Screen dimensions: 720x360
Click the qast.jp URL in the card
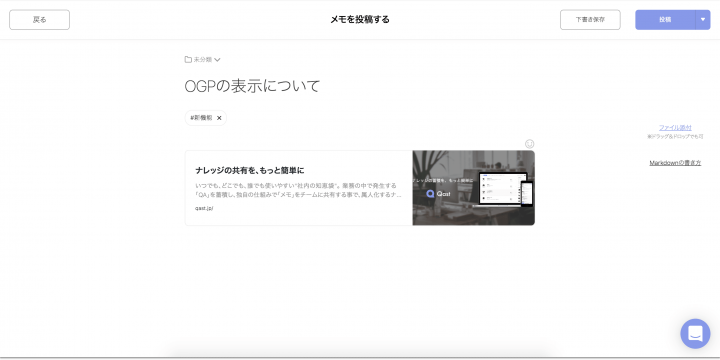(x=204, y=208)
